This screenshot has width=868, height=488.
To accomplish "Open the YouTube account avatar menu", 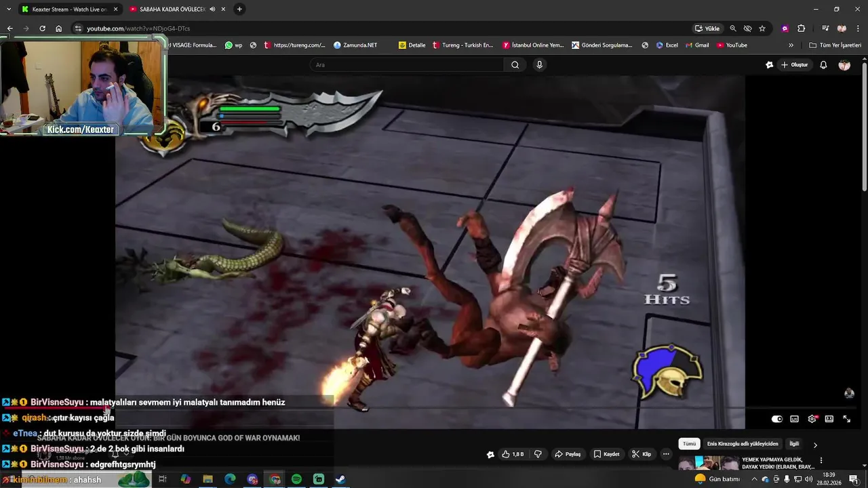I will [x=844, y=65].
